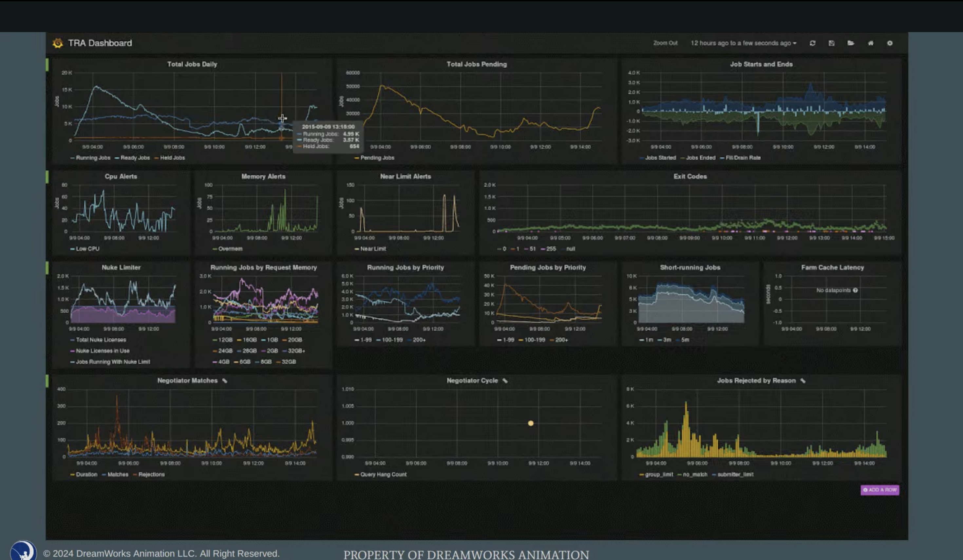The width and height of the screenshot is (963, 560).
Task: Toggle the Running Jobs legend series
Action: tap(93, 158)
